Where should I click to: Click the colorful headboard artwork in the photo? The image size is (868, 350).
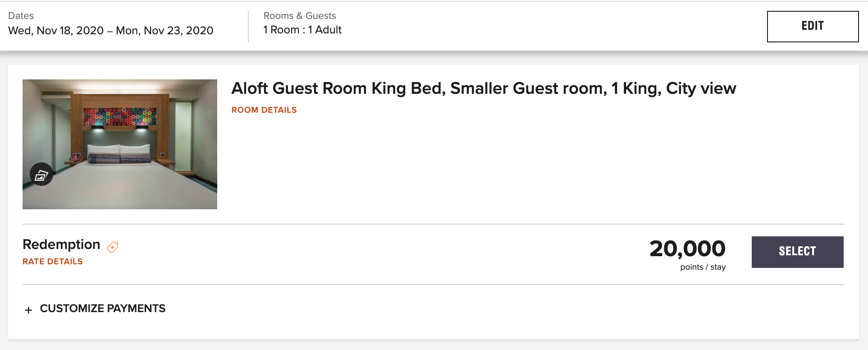(x=120, y=116)
